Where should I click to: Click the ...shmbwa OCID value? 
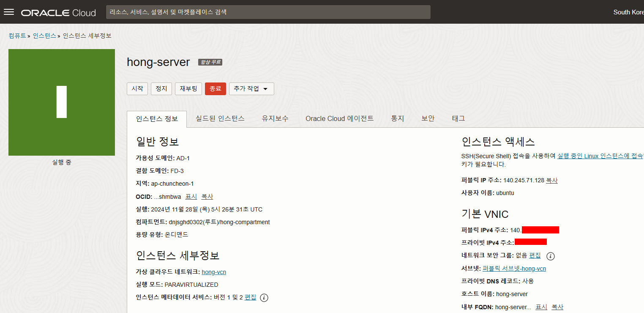(x=167, y=197)
